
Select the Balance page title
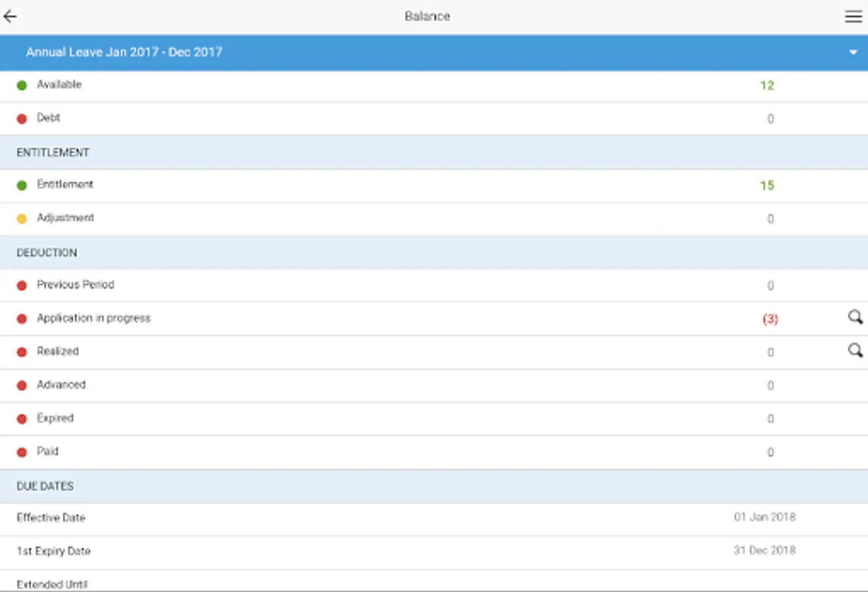tap(427, 16)
